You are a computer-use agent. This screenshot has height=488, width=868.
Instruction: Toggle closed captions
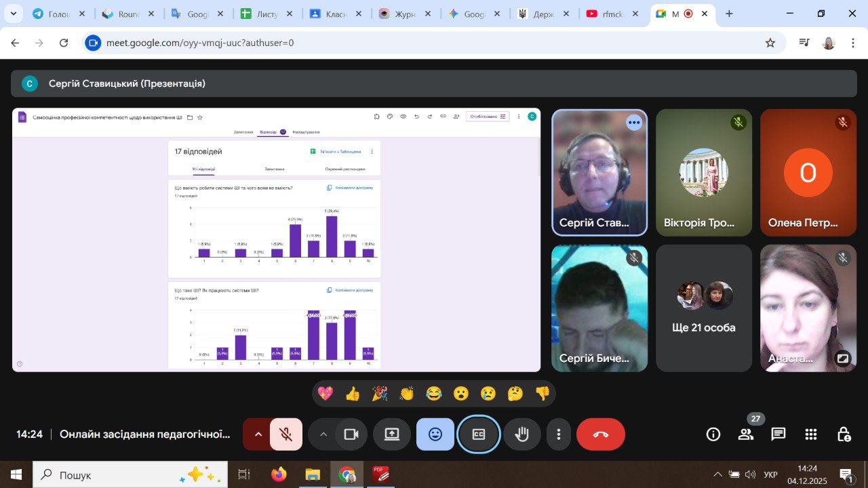(479, 434)
